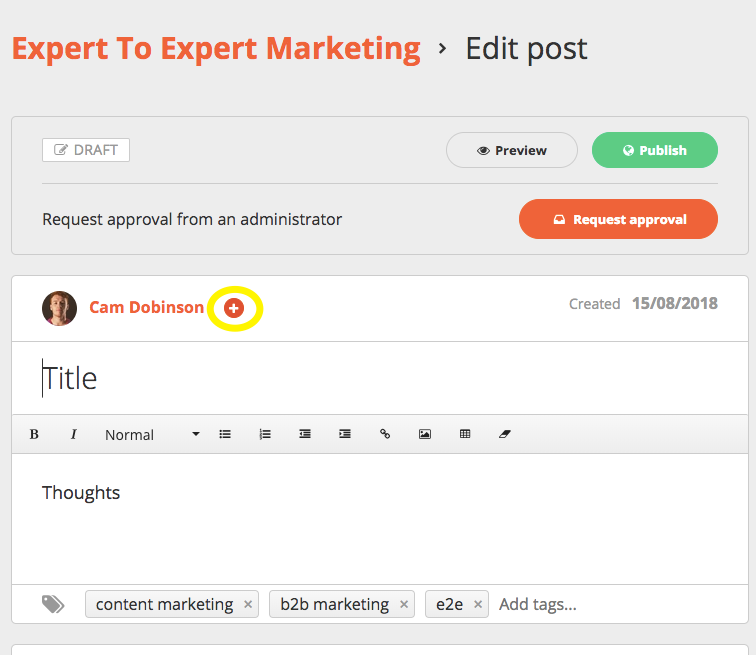Insert an image into the post
This screenshot has width=756, height=655.
[x=425, y=434]
